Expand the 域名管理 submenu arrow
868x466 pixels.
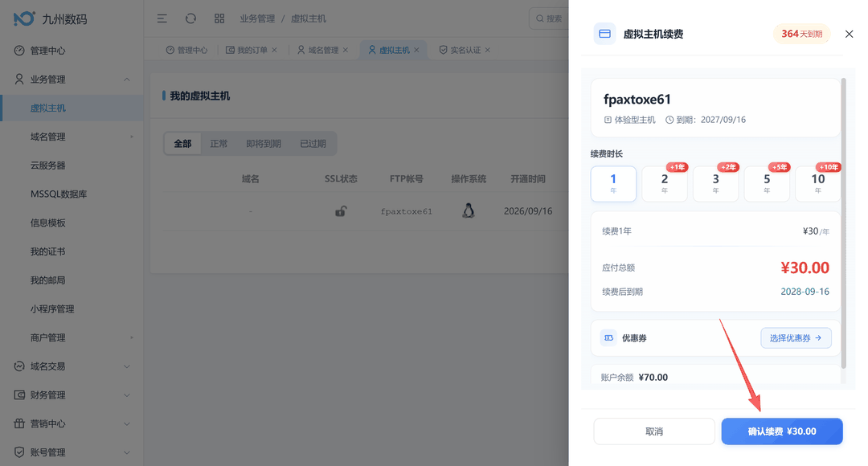click(x=132, y=137)
